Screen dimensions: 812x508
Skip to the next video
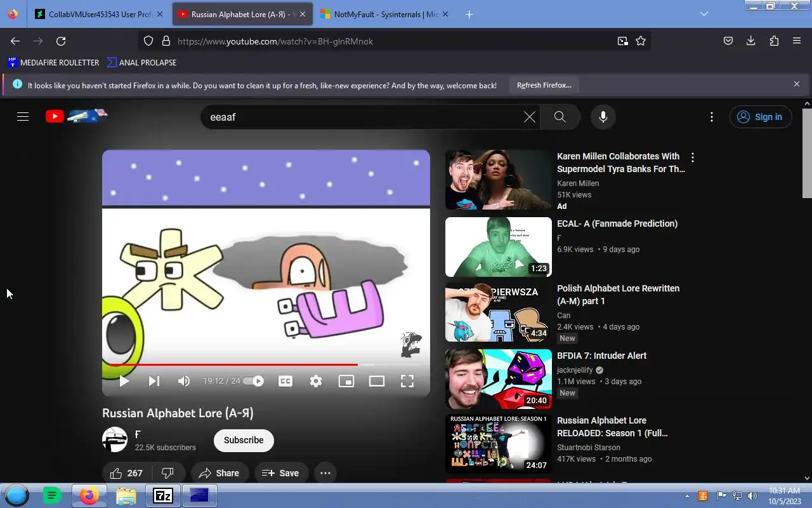click(154, 381)
